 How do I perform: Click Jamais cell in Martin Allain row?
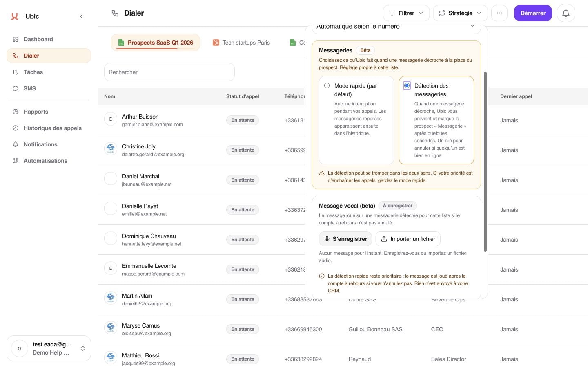pos(509,299)
